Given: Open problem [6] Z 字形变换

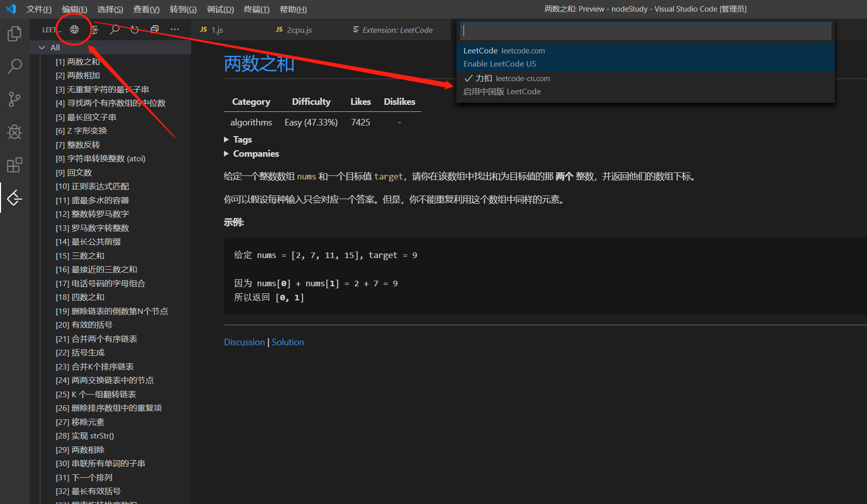Looking at the screenshot, I should point(81,131).
